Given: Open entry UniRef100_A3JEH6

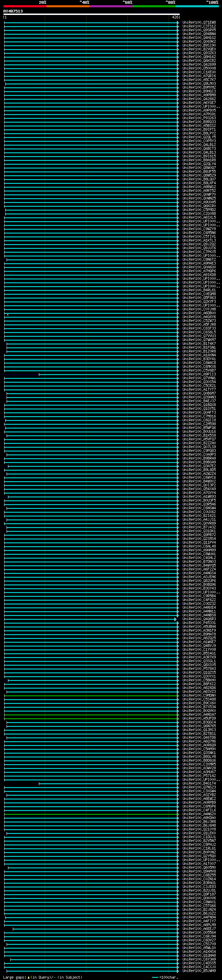Looking at the screenshot, I should point(199,577).
